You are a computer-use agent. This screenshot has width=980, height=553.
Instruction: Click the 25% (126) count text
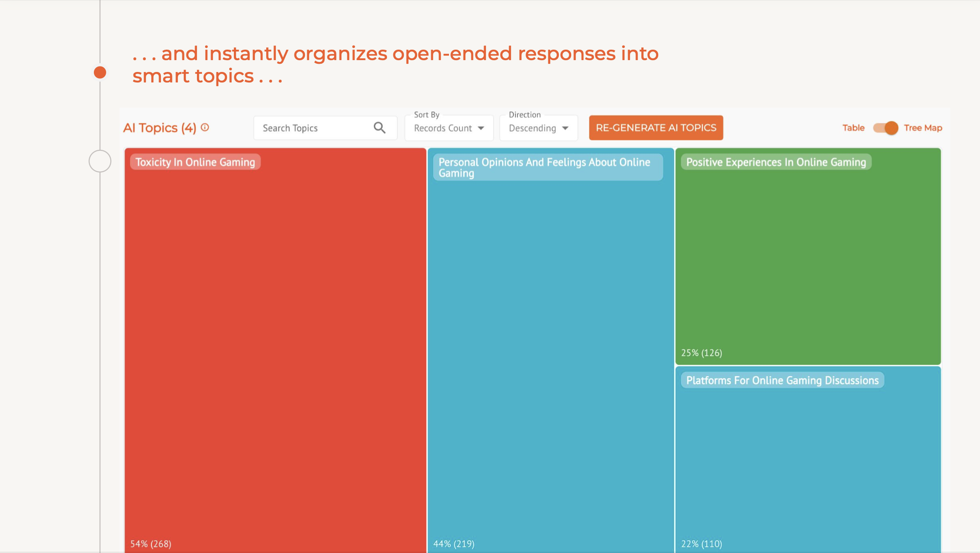[701, 353]
